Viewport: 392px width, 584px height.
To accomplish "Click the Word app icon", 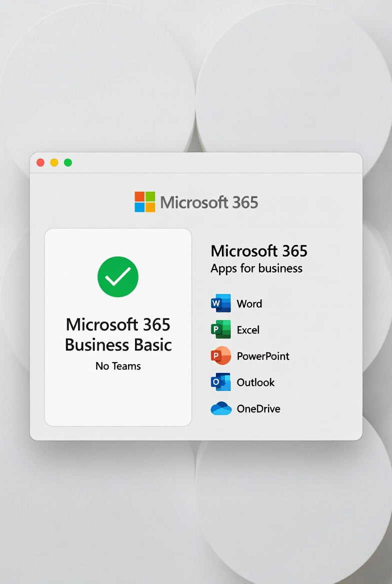I will tap(220, 303).
